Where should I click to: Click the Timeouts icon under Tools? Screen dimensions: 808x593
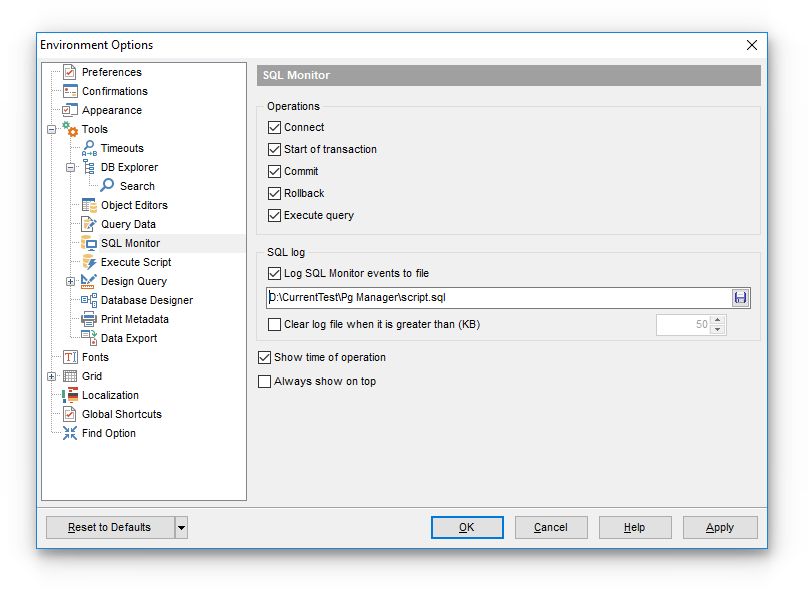point(88,148)
